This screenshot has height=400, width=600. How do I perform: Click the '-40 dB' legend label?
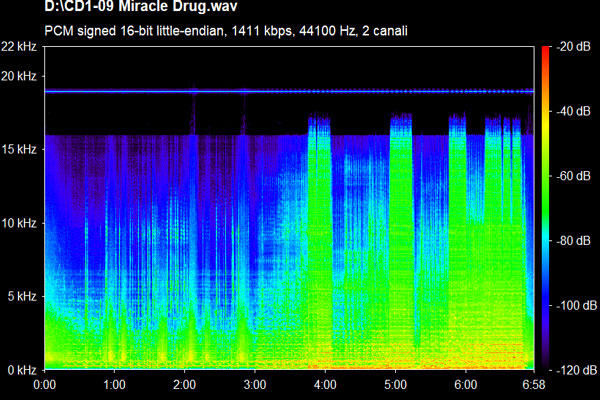[x=573, y=111]
